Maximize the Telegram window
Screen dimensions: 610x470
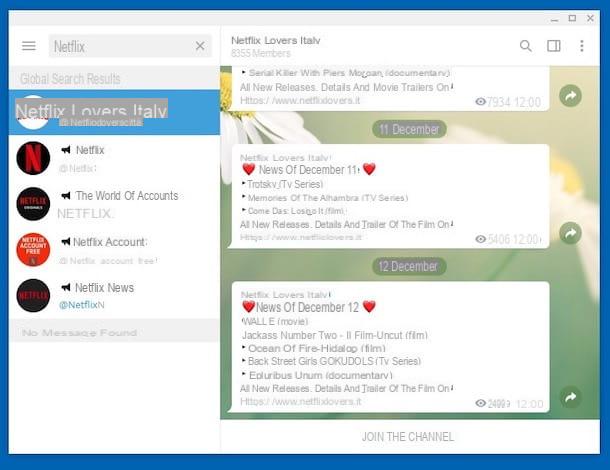572,18
